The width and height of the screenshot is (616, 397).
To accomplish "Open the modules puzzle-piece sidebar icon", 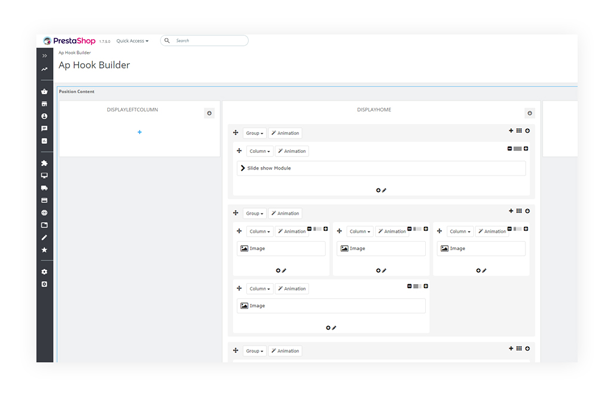I will click(x=44, y=163).
